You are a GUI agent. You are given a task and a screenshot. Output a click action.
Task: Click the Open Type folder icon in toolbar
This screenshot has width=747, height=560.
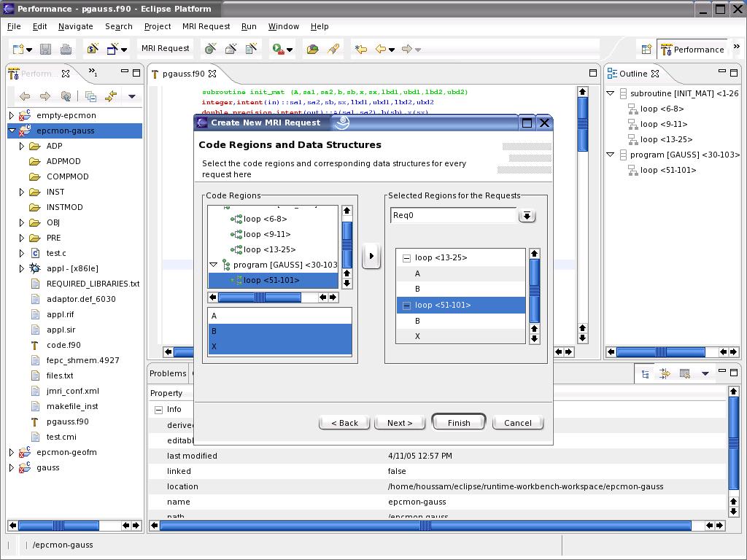point(312,49)
